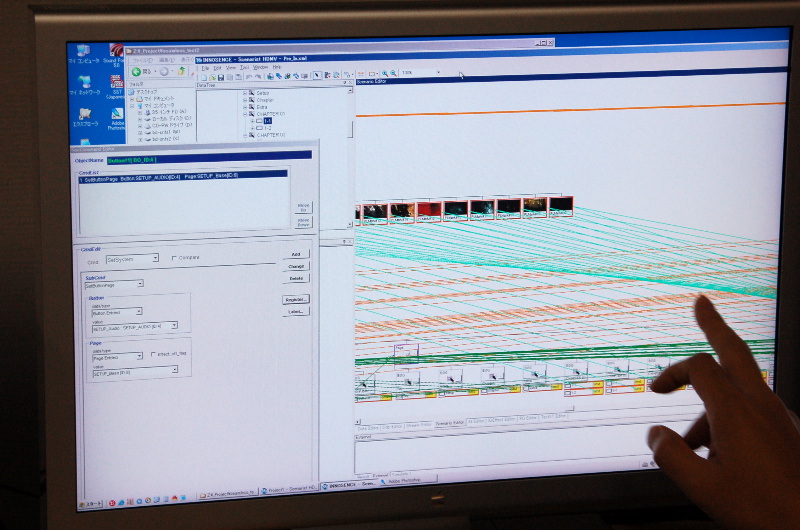Viewport: 800px width, 530px height.
Task: Open the SubCmd SetButtonPage dropdown
Action: pos(140,284)
